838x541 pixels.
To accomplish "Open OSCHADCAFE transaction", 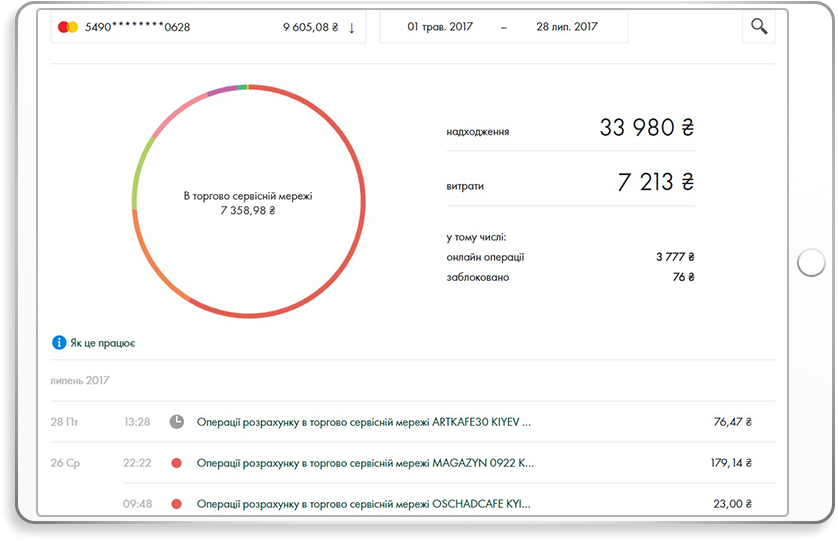I will (363, 504).
